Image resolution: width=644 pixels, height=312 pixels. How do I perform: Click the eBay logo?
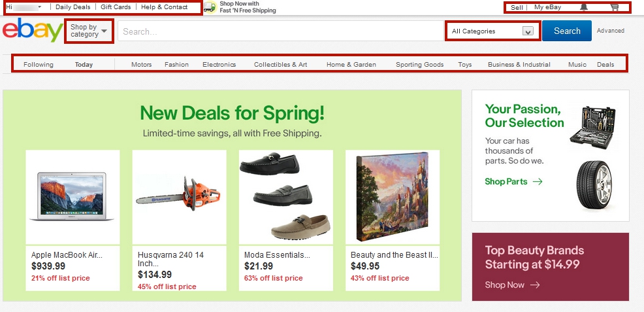coord(32,32)
